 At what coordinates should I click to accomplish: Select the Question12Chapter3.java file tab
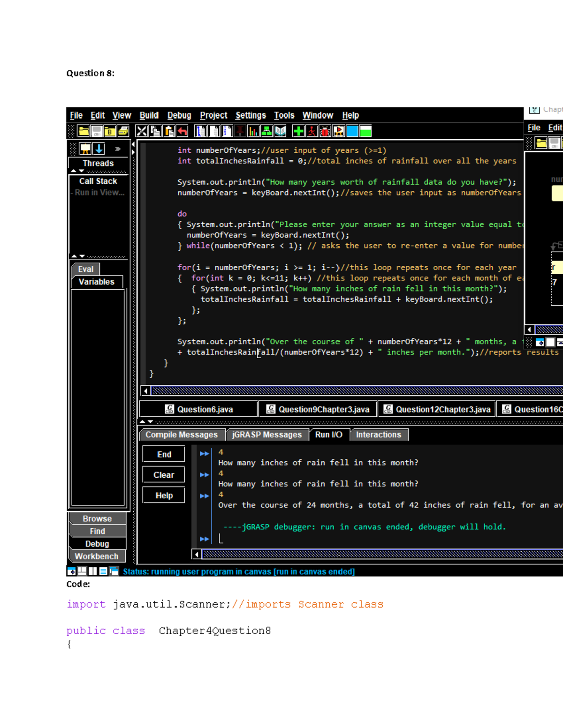pos(437,409)
